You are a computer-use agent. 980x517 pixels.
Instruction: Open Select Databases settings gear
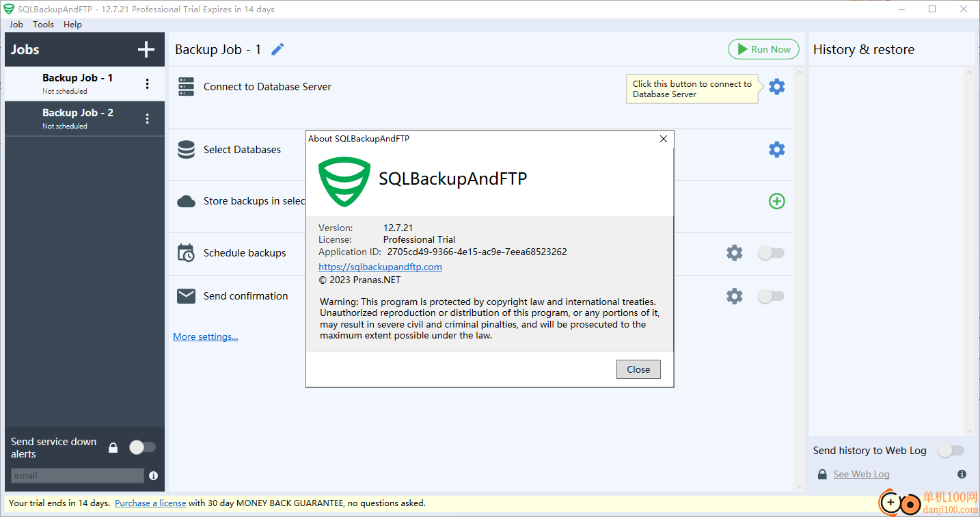[x=777, y=150]
